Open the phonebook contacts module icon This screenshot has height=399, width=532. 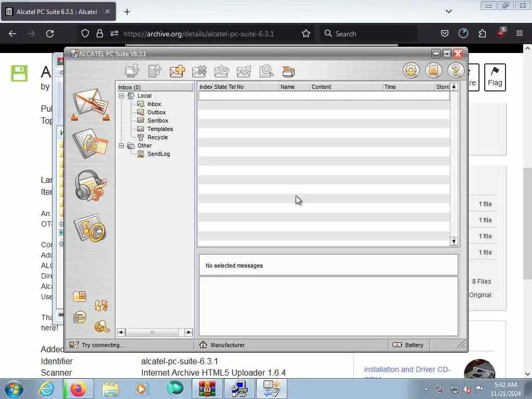click(90, 143)
